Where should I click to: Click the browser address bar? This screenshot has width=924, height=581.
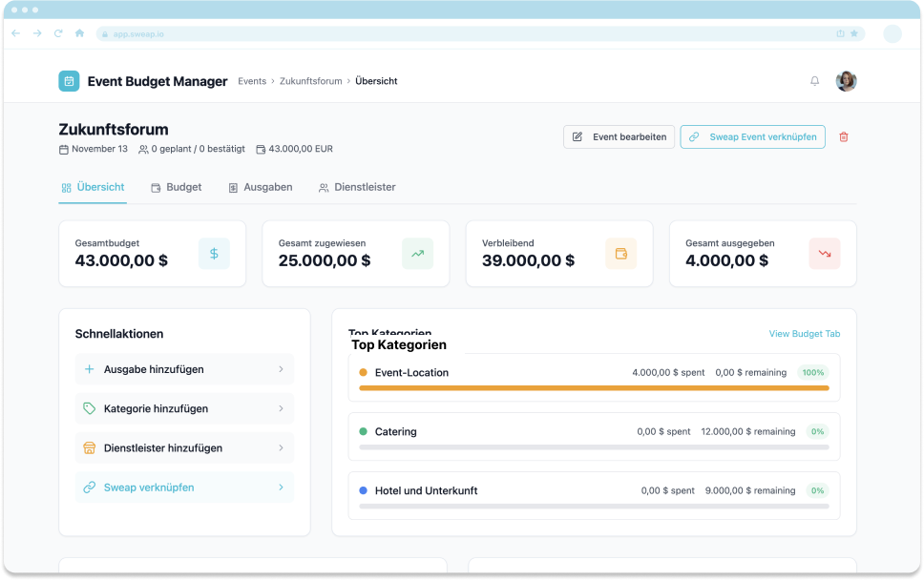(468, 33)
